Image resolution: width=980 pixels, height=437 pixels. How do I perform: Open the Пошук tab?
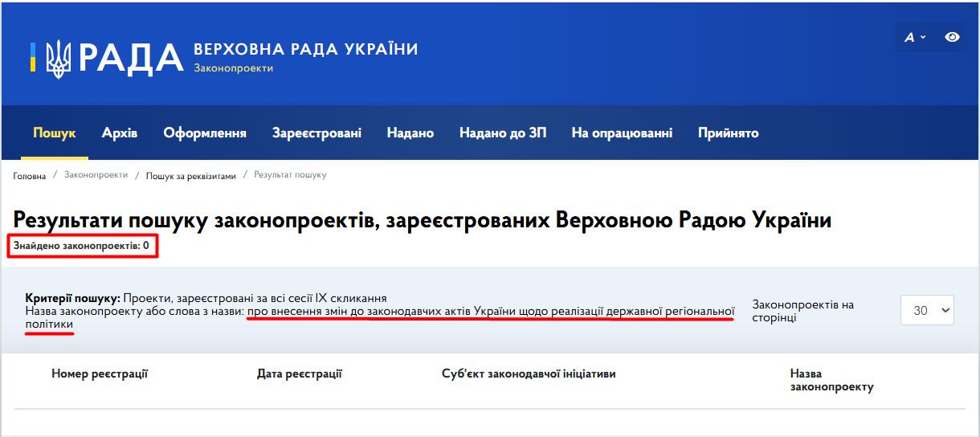[x=55, y=133]
